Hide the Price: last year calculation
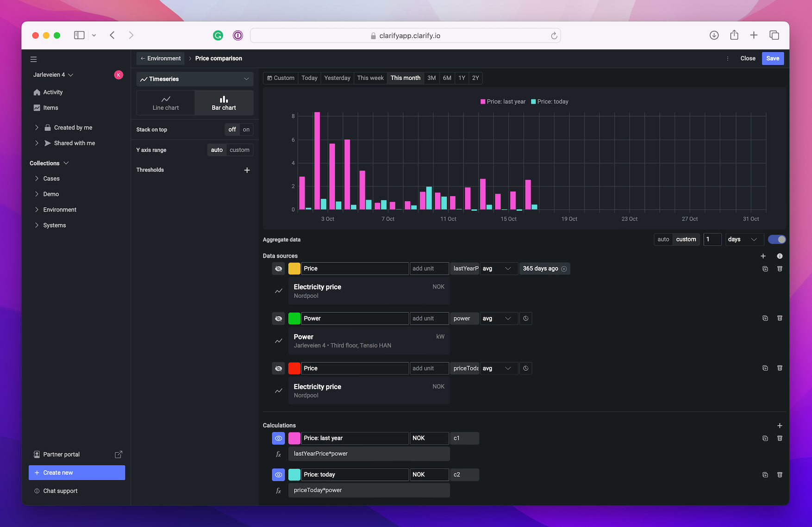812x527 pixels. point(278,438)
